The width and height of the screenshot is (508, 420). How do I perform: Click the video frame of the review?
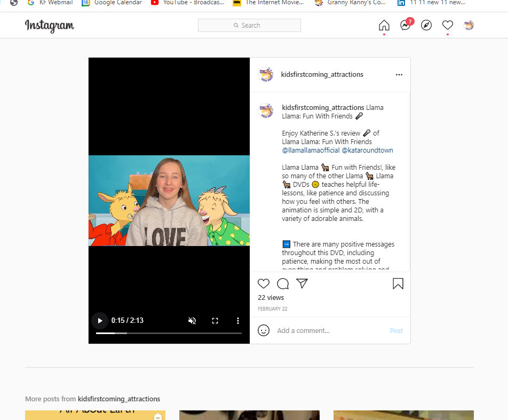pyautogui.click(x=169, y=201)
